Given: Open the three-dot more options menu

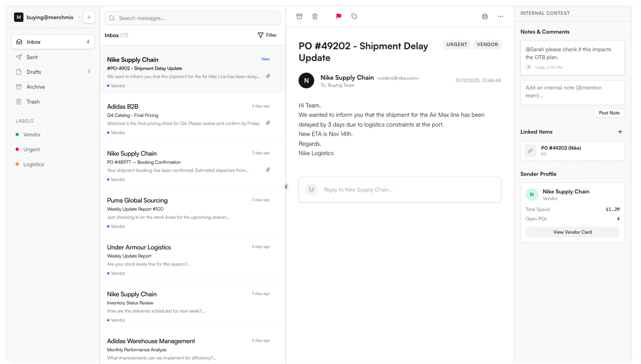Looking at the screenshot, I should [500, 16].
